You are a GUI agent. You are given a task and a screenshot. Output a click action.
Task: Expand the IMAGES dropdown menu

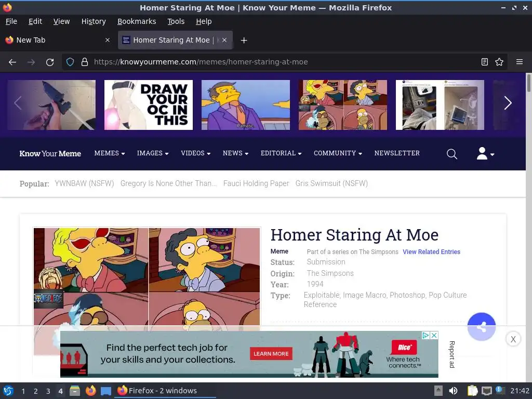[153, 153]
